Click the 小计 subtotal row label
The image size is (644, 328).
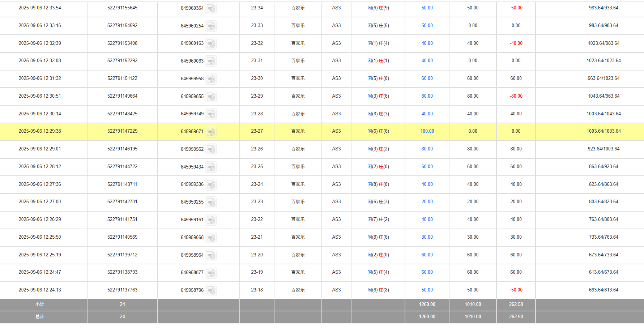pos(40,304)
